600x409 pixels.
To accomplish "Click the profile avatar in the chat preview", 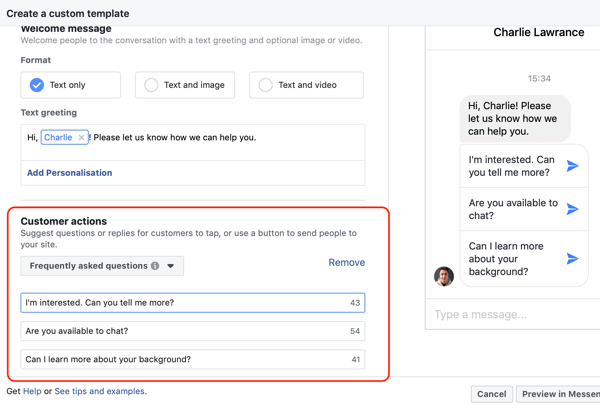I will coord(444,276).
